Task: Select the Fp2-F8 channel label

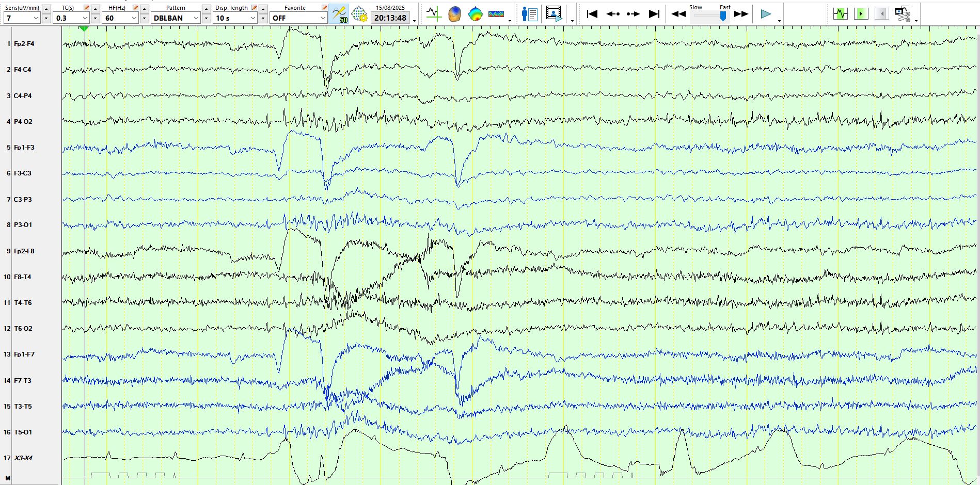Action: point(24,251)
